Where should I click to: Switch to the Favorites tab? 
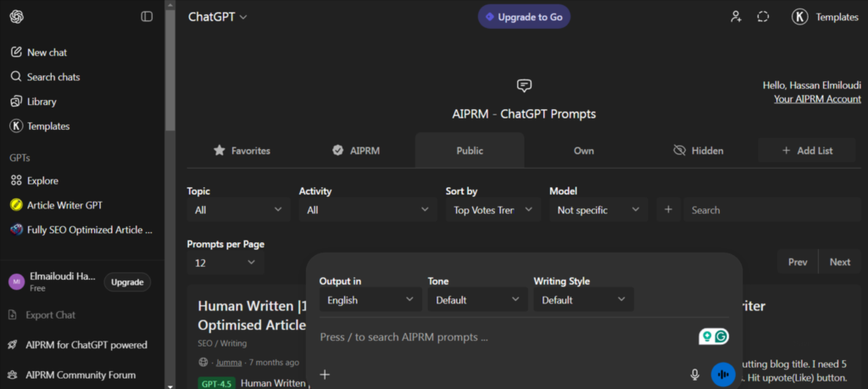(x=242, y=151)
